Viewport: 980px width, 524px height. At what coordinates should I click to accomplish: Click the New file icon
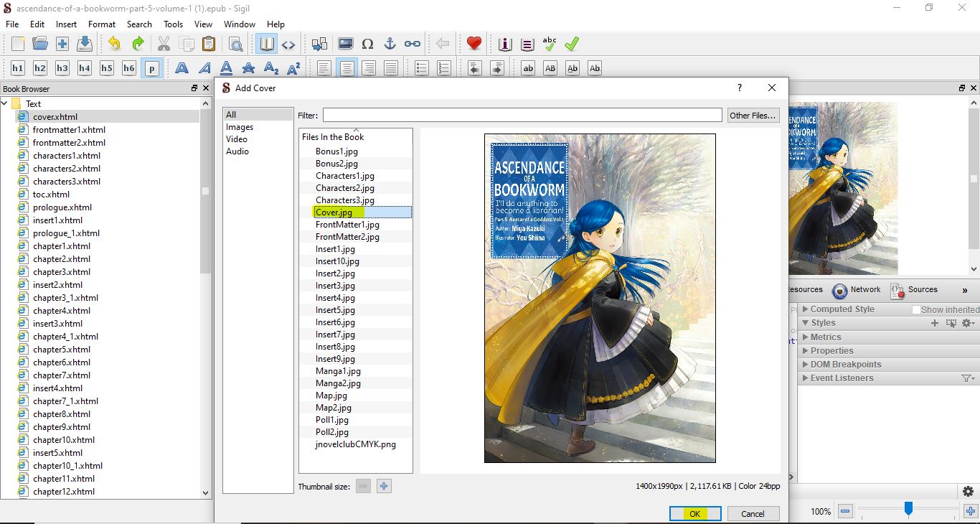point(18,44)
